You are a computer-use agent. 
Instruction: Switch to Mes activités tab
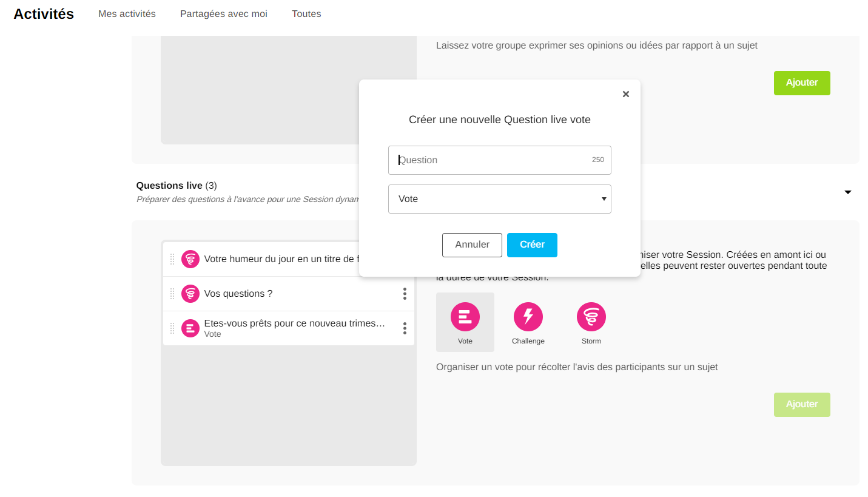(x=127, y=14)
